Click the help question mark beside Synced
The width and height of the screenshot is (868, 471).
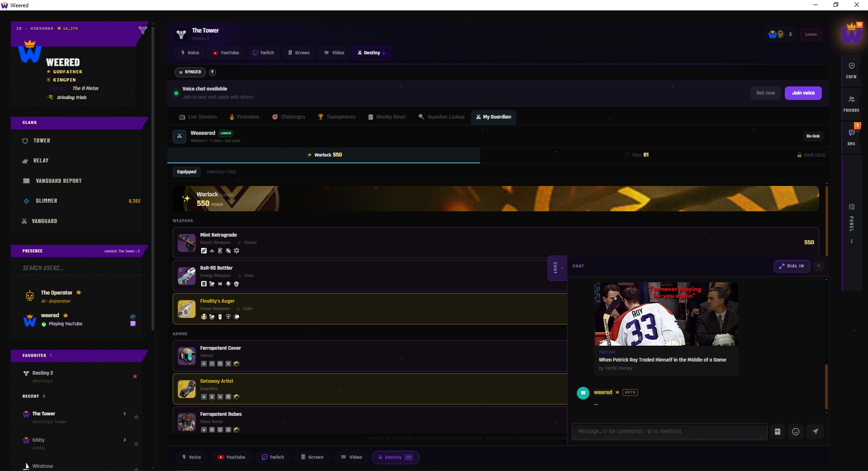click(212, 72)
